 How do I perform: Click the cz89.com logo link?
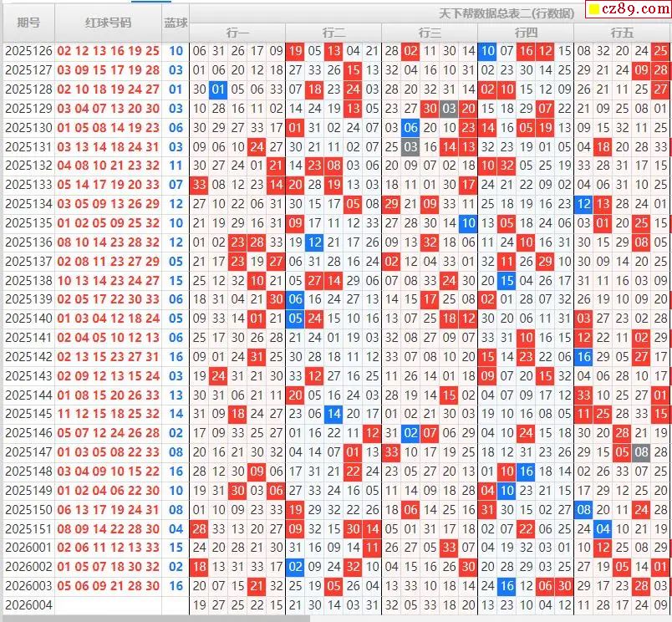point(627,10)
